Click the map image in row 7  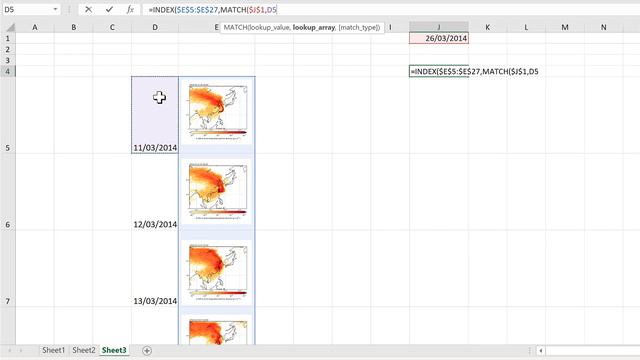[218, 272]
